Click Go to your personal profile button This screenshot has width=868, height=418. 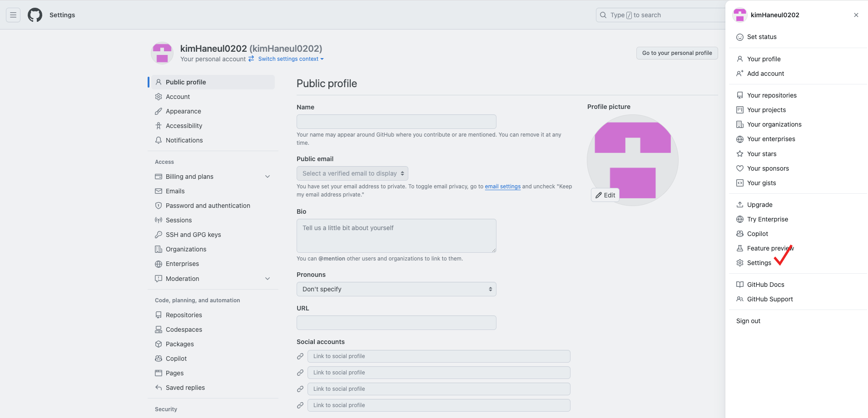click(677, 53)
